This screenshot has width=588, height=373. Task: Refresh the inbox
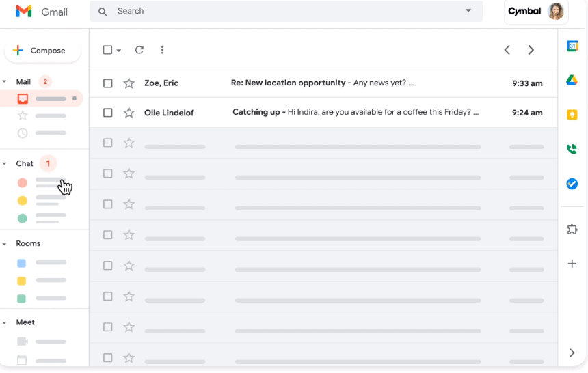point(139,50)
